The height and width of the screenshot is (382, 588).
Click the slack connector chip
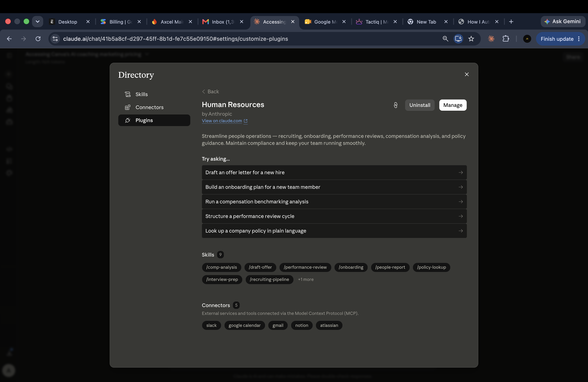[x=211, y=325]
